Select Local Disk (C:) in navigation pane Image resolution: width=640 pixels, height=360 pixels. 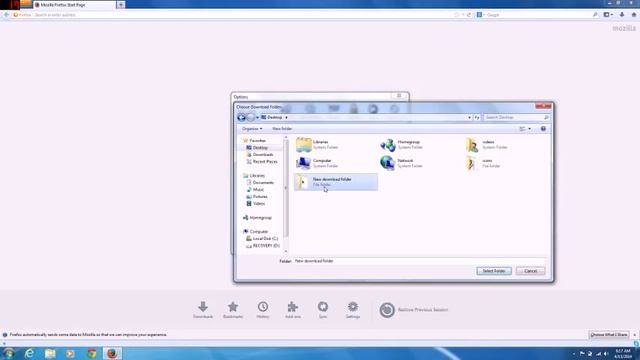(x=262, y=238)
